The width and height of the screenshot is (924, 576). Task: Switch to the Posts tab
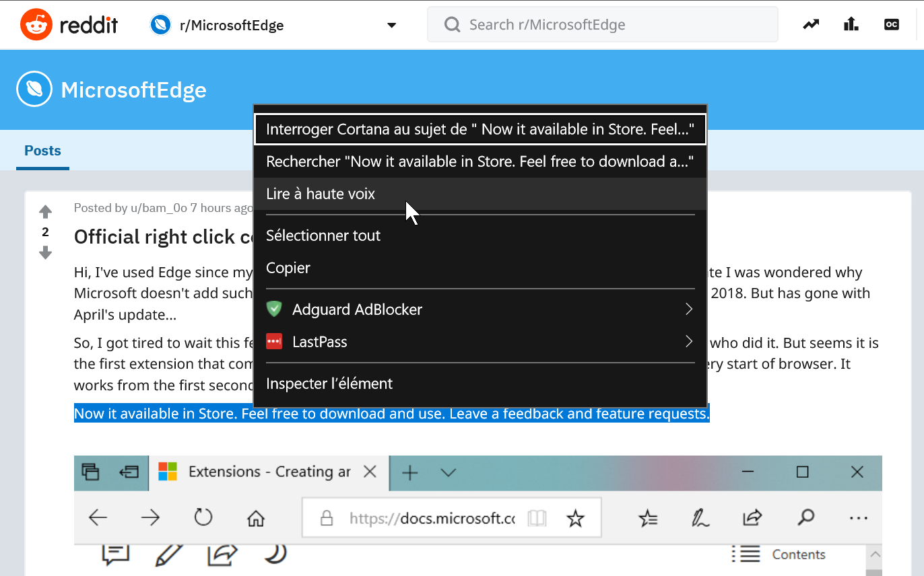[x=42, y=151]
